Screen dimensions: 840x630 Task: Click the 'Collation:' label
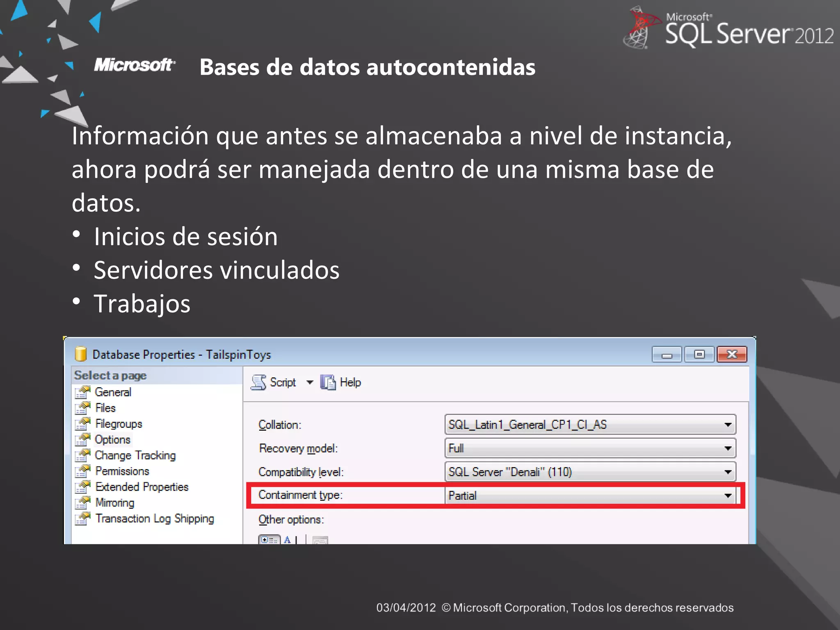click(280, 425)
